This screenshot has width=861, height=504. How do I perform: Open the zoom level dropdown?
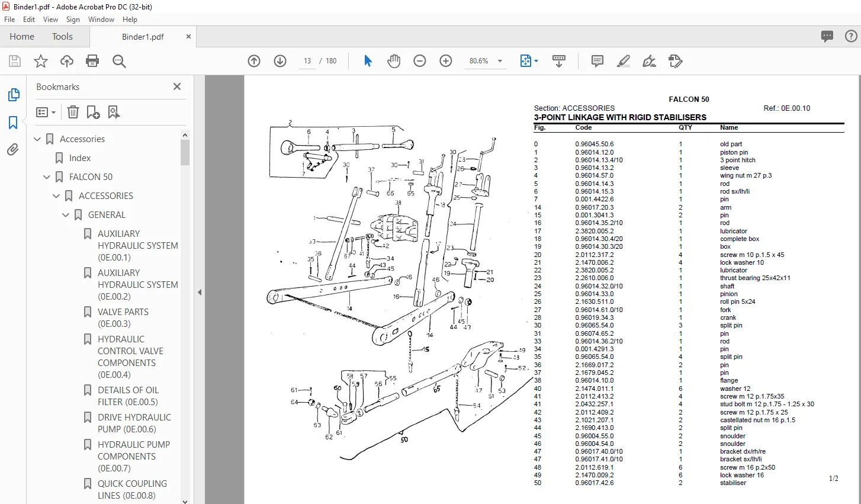pyautogui.click(x=500, y=61)
